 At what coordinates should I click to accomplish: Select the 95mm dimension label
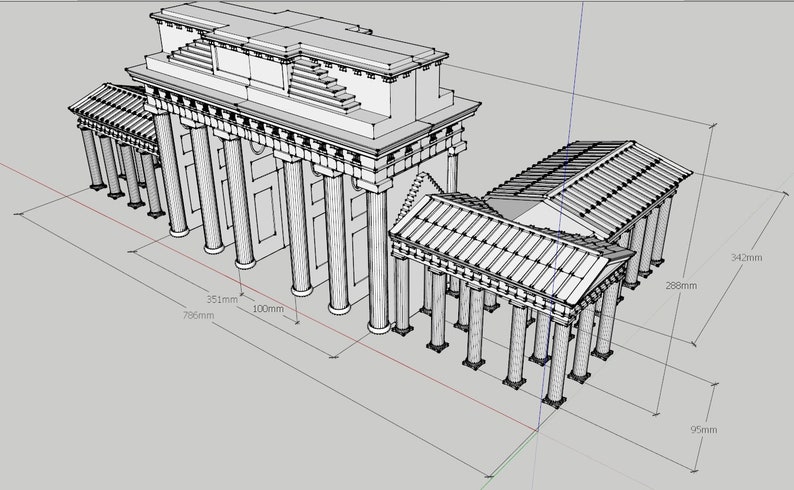[x=704, y=430]
